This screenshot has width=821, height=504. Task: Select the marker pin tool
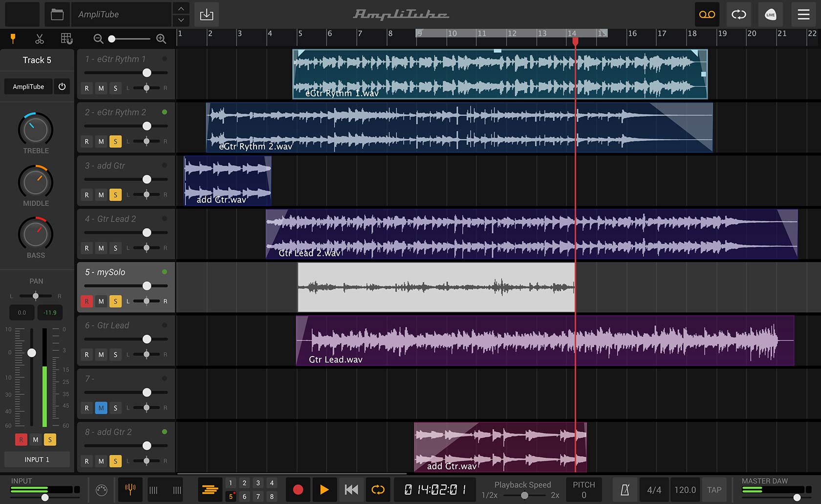(13, 39)
